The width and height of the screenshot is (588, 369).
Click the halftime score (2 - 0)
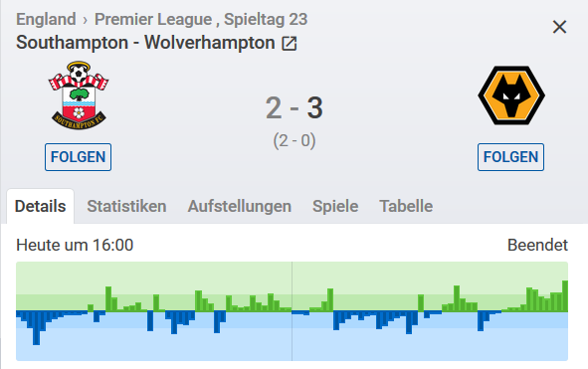[x=294, y=140]
